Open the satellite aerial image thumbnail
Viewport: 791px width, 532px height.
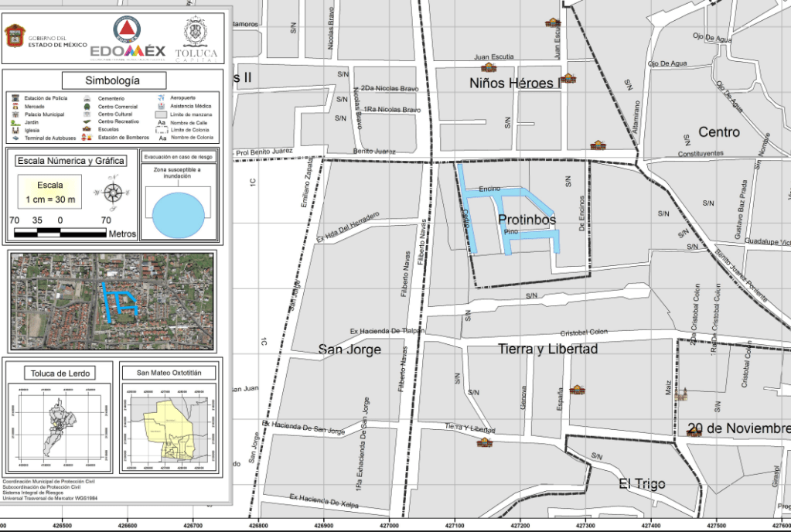point(113,301)
